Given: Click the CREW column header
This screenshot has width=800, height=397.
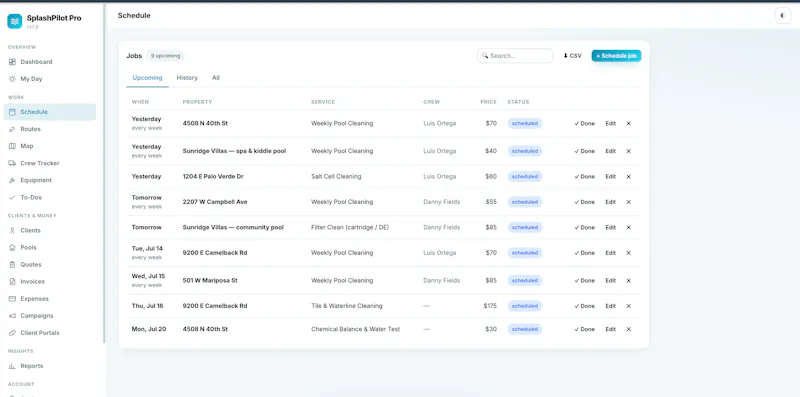Looking at the screenshot, I should 432,102.
